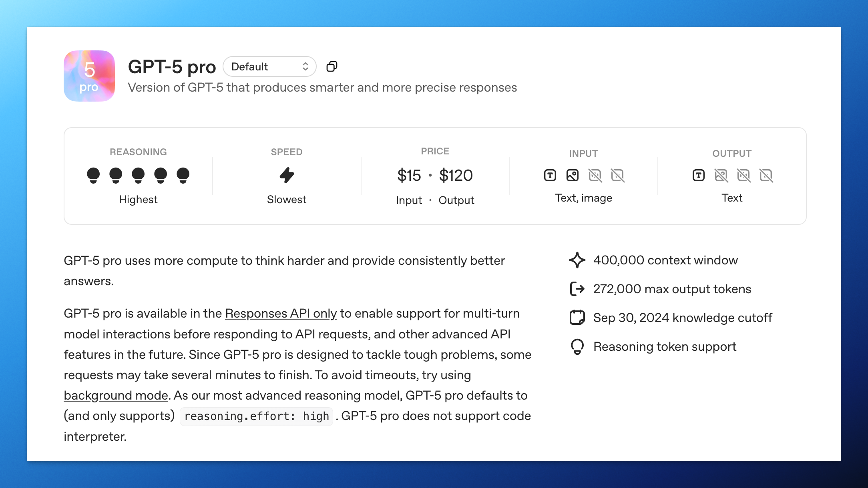
Task: Click the image input type icon
Action: (x=573, y=175)
